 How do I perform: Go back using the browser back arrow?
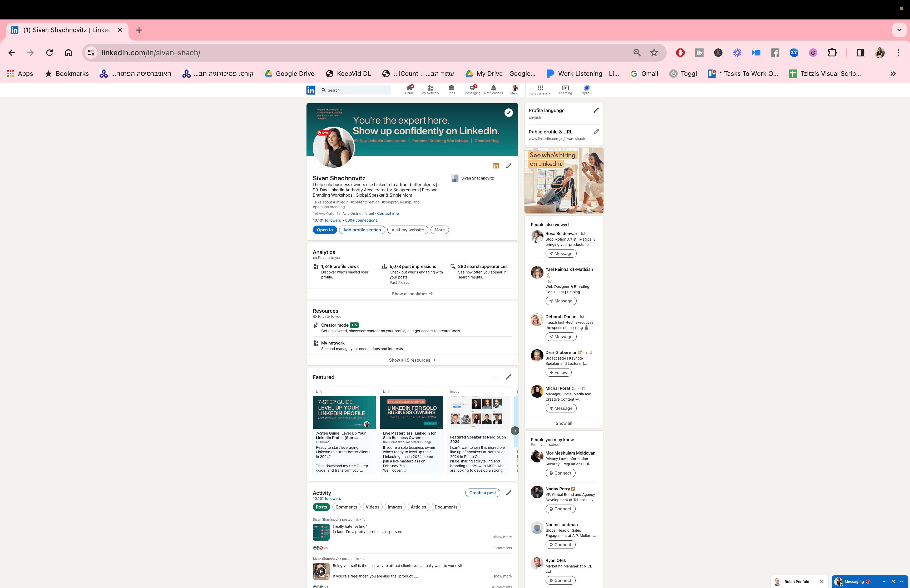(12, 53)
